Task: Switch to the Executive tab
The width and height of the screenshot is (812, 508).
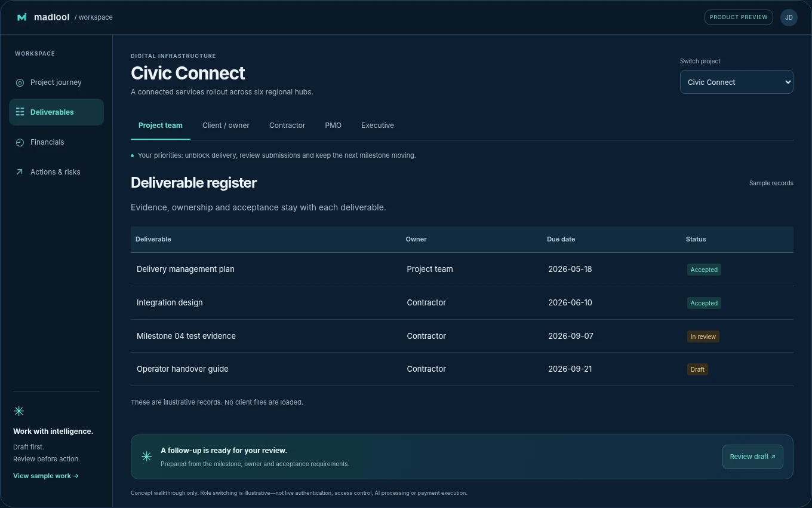Action: click(x=377, y=126)
